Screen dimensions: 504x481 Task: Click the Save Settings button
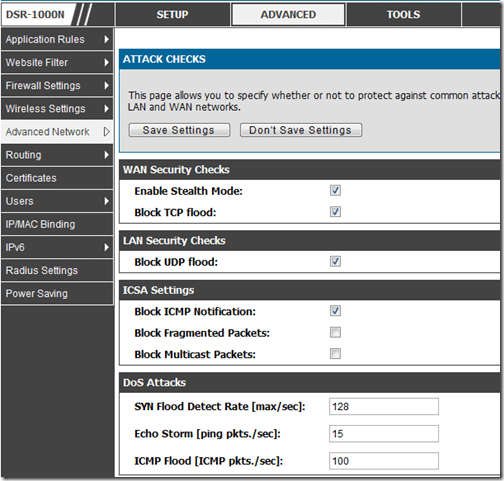(x=179, y=130)
